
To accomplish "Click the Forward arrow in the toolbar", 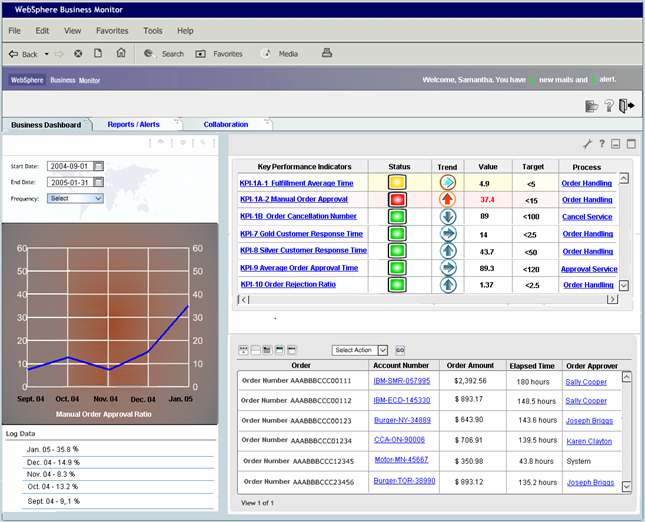I will tap(60, 54).
